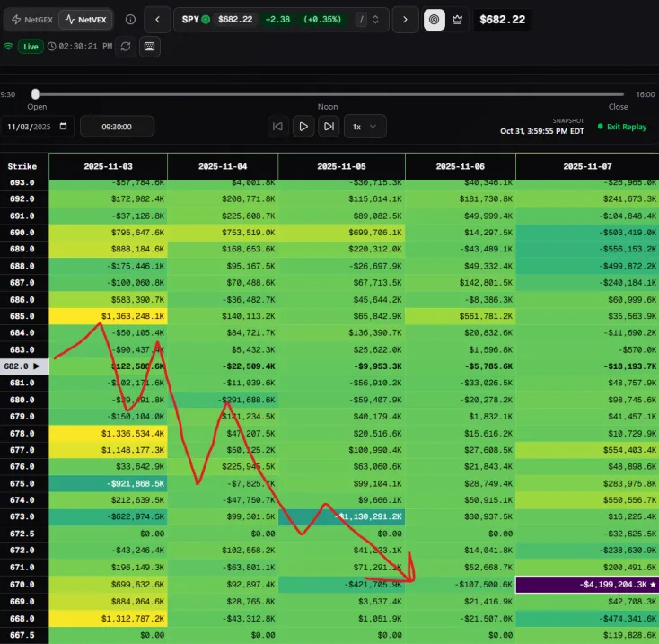
Task: Go to next ticker arrow
Action: pyautogui.click(x=405, y=20)
